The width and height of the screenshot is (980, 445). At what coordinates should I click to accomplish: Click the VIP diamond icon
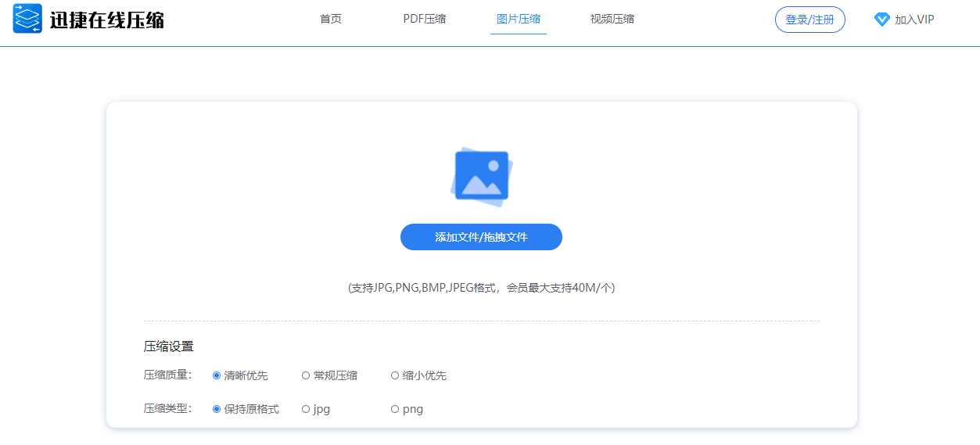tap(881, 20)
